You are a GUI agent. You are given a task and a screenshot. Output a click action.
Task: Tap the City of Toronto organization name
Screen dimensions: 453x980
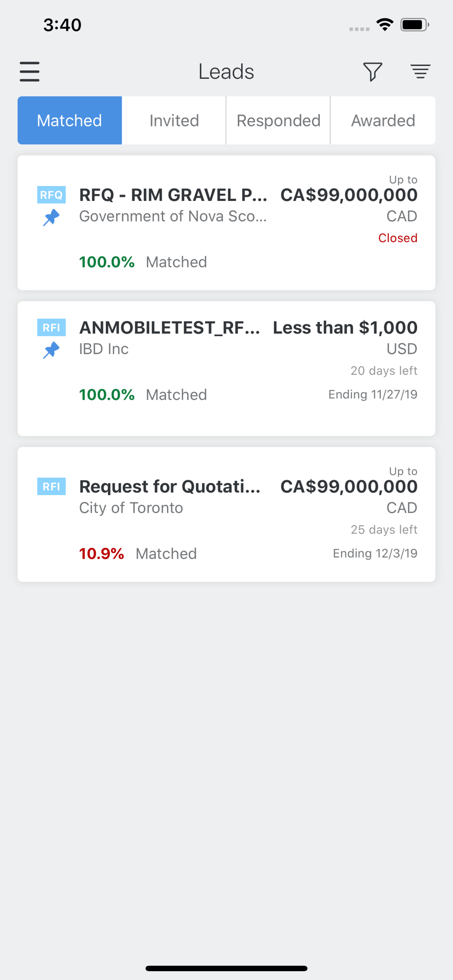[x=131, y=508]
